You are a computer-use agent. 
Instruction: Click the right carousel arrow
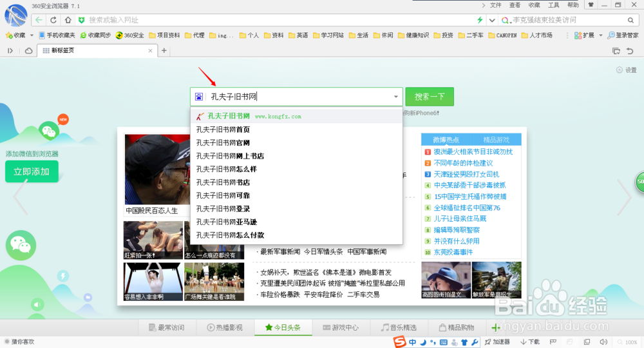point(624,198)
